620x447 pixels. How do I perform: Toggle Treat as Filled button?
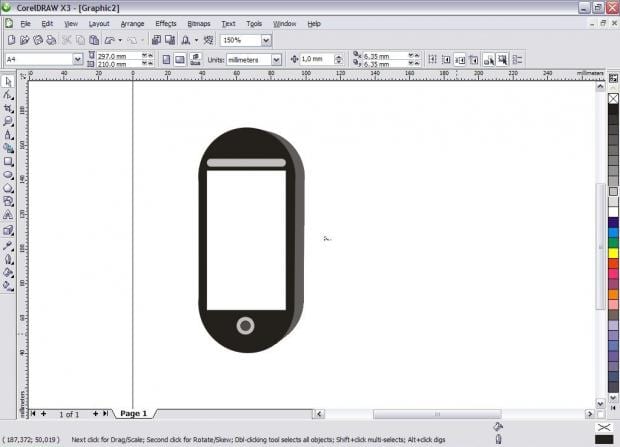coord(502,60)
